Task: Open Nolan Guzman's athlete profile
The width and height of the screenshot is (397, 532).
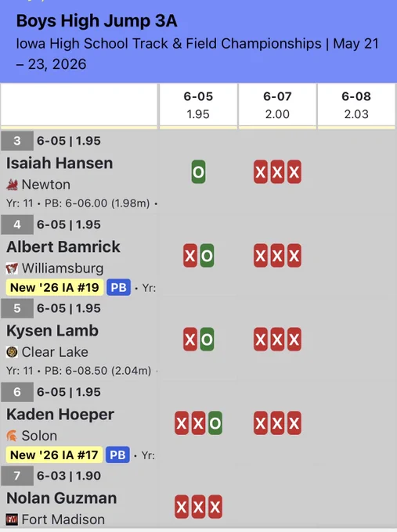Action: [62, 498]
